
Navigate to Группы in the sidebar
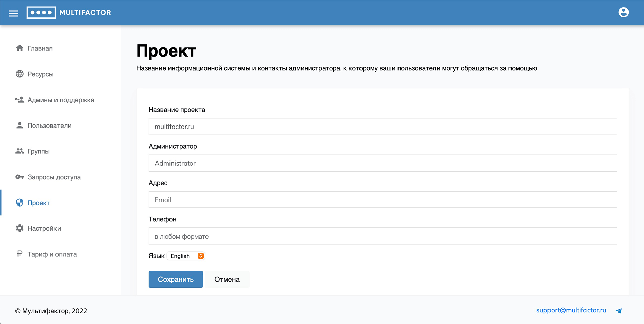pyautogui.click(x=38, y=151)
